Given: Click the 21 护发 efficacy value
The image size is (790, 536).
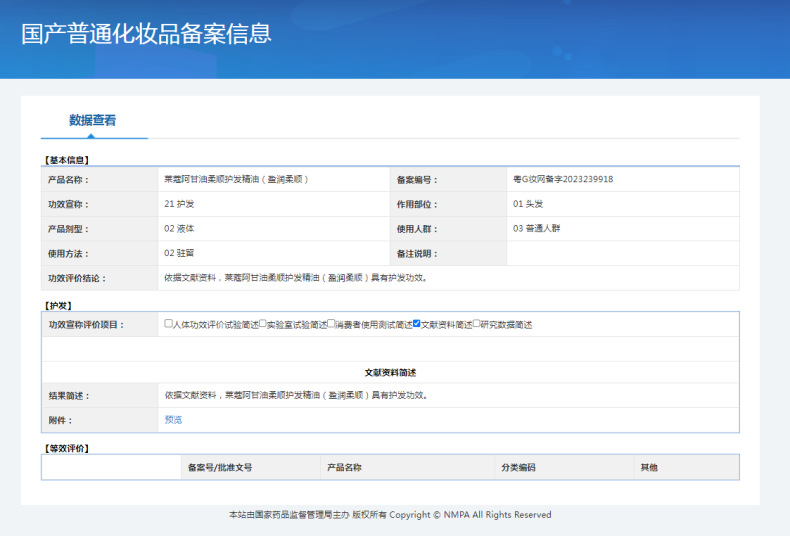Looking at the screenshot, I should [179, 204].
